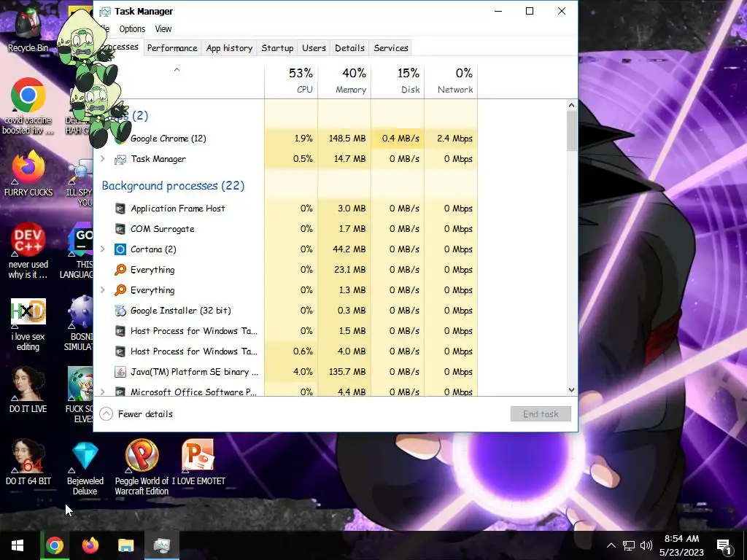
Task: Click the sort arrow above the Name column
Action: (x=177, y=69)
